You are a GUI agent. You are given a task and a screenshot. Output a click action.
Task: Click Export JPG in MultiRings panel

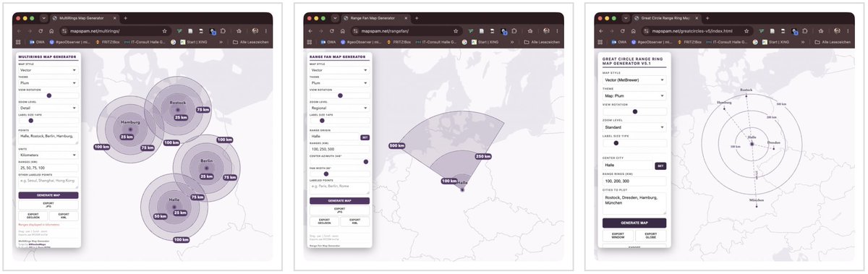point(48,205)
